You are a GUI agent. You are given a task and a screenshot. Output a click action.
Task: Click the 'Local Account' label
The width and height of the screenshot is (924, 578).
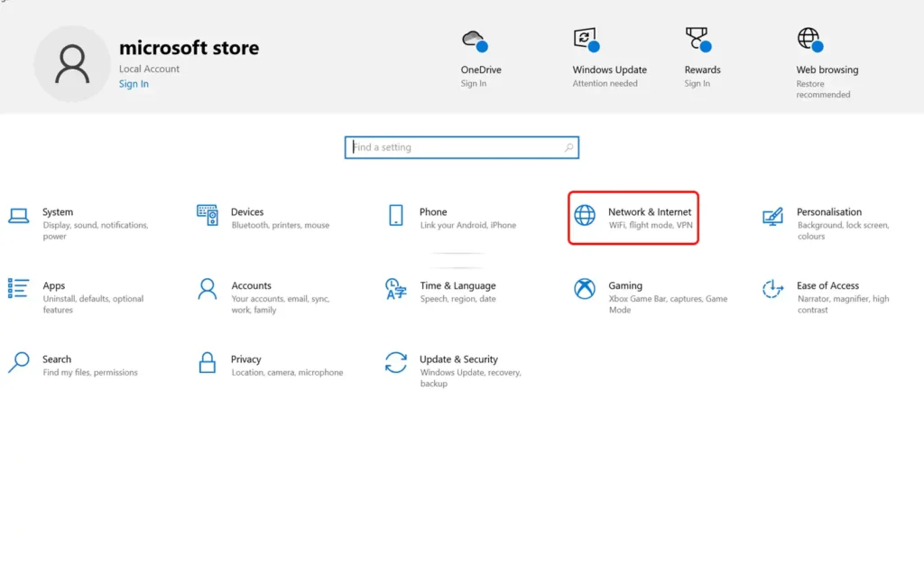tap(149, 69)
